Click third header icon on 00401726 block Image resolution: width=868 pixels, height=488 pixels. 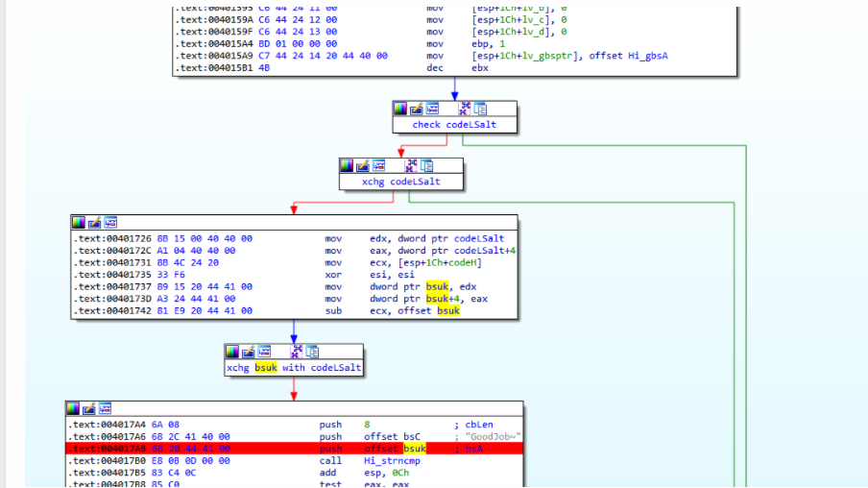[x=110, y=223]
